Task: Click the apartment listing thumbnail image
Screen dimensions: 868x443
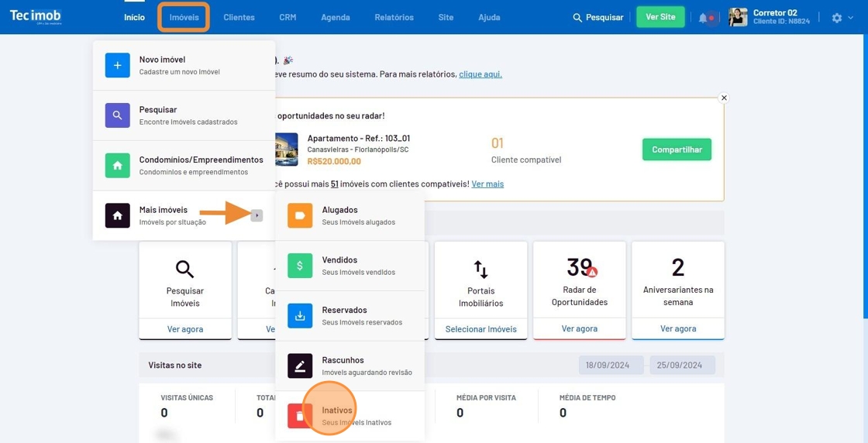Action: (x=286, y=149)
